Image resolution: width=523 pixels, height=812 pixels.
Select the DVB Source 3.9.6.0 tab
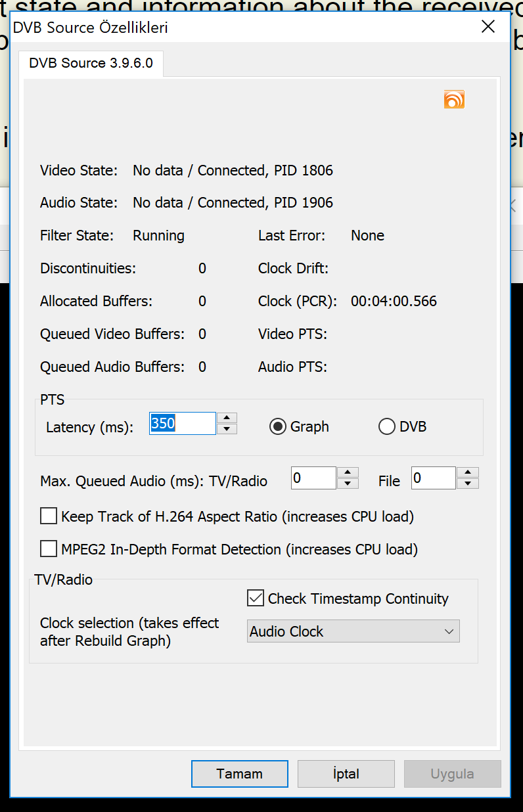click(91, 64)
